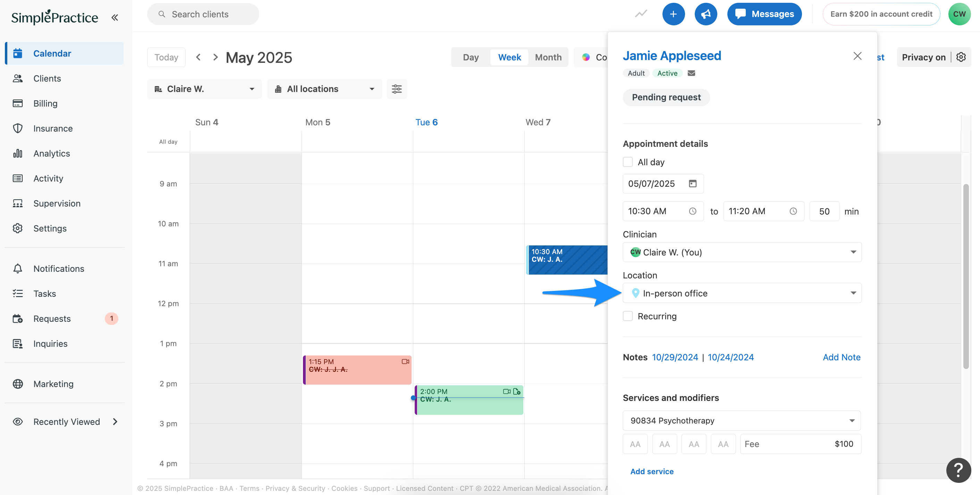Screen dimensions: 980x495
Task: Open Jamie Appleseed client profile link
Action: (672, 56)
